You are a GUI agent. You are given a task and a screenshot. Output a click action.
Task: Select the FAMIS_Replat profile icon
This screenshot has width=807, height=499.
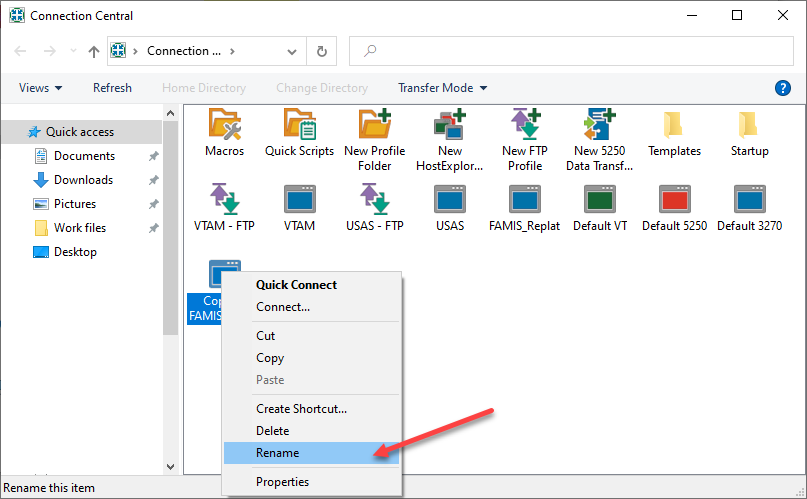pyautogui.click(x=525, y=199)
